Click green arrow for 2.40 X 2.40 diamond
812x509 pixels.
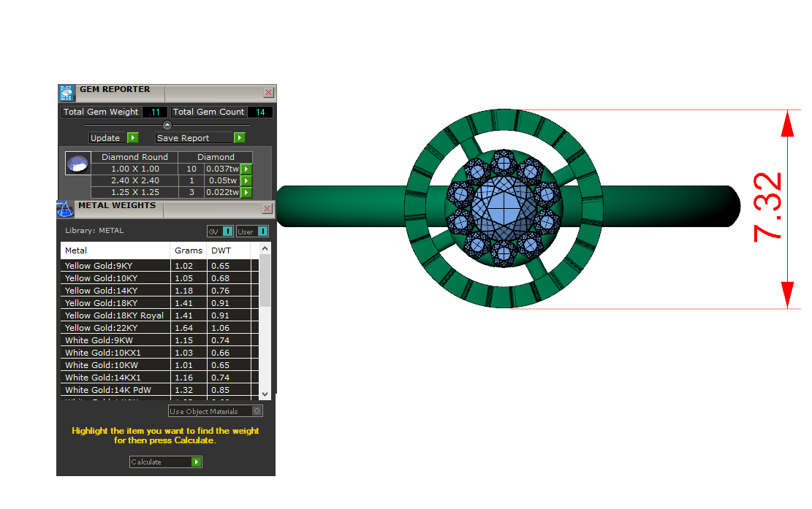click(x=246, y=181)
